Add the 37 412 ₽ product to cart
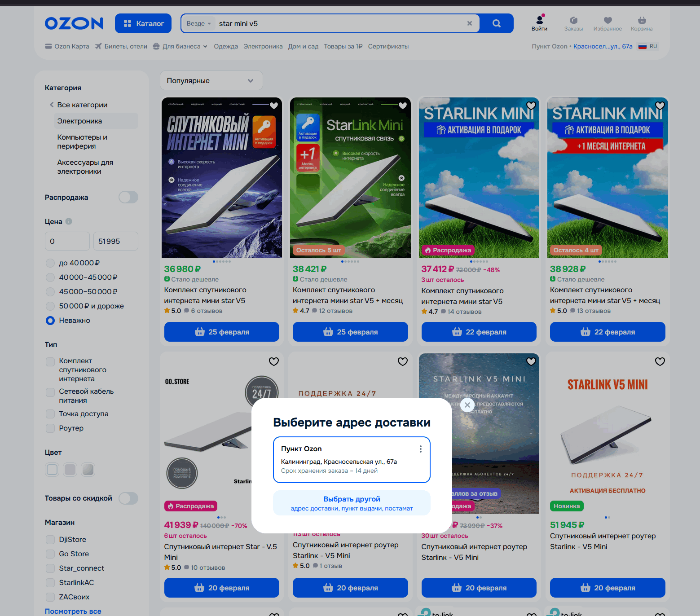The image size is (700, 616). pos(479,332)
